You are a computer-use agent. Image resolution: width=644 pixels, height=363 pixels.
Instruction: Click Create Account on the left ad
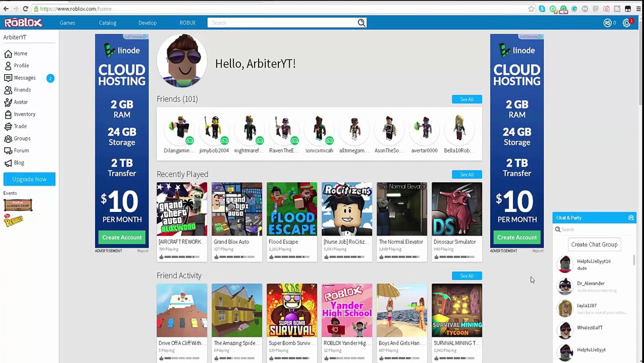pos(122,237)
